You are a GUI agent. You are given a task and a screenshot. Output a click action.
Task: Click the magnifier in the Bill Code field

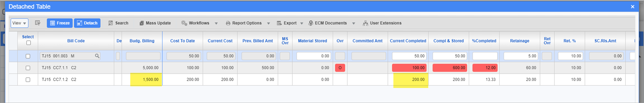tap(97, 56)
